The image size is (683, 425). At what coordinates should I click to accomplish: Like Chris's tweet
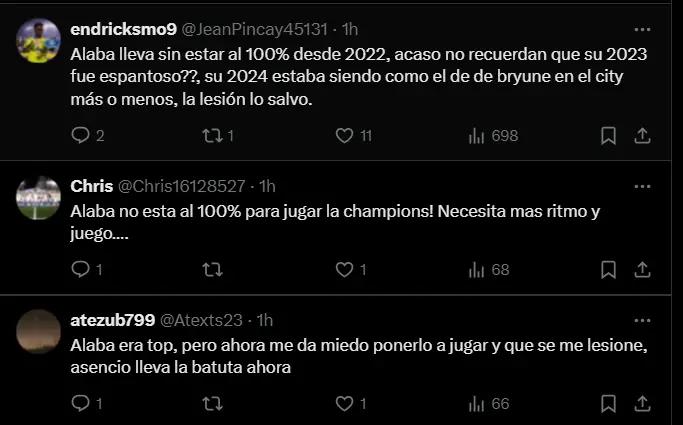tap(344, 269)
